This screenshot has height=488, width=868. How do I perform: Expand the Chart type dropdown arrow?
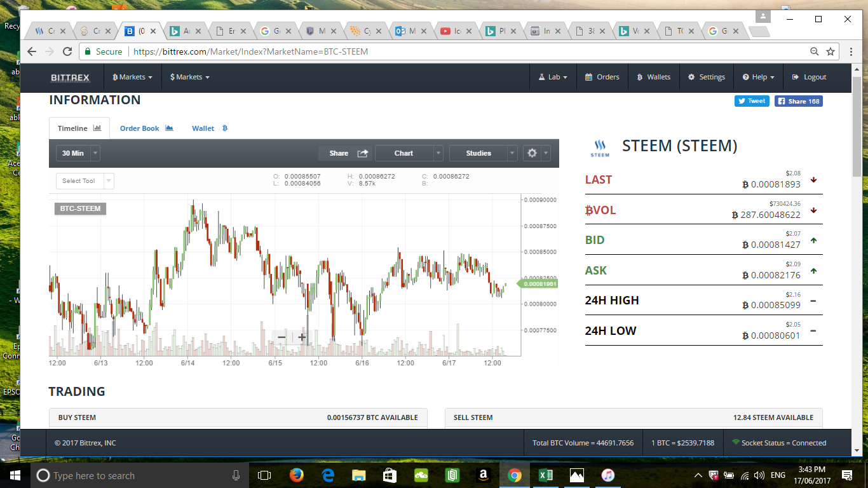pos(438,153)
